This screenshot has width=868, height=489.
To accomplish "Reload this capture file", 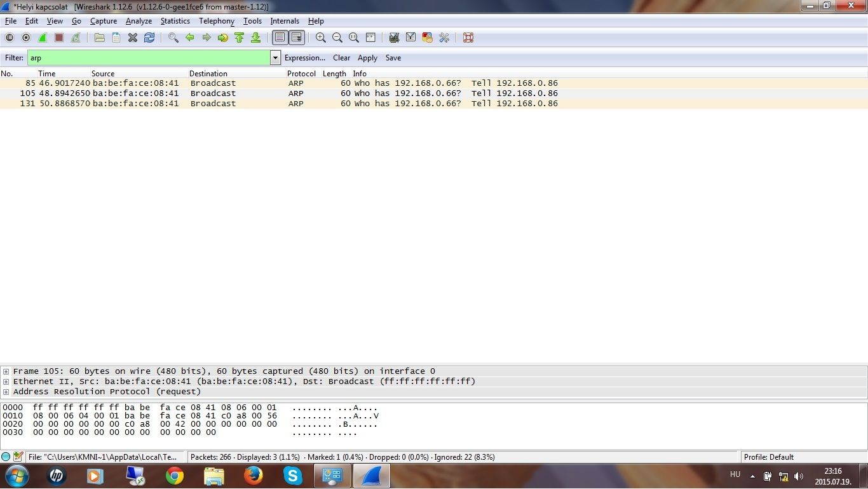I will [x=149, y=38].
